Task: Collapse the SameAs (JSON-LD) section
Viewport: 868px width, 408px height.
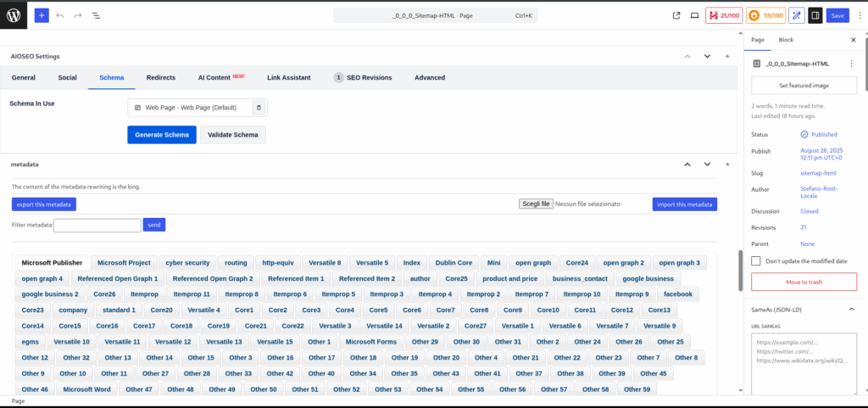Action: [x=851, y=309]
